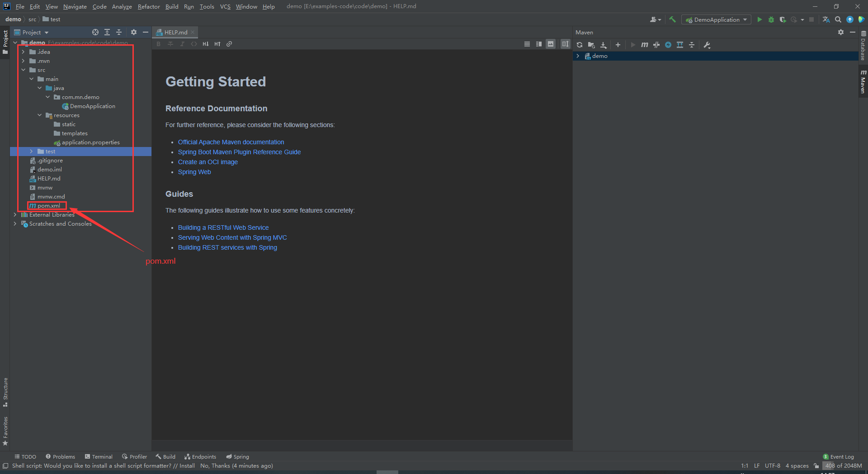This screenshot has width=868, height=474.
Task: Run DemoApplication with green play button
Action: pos(759,19)
